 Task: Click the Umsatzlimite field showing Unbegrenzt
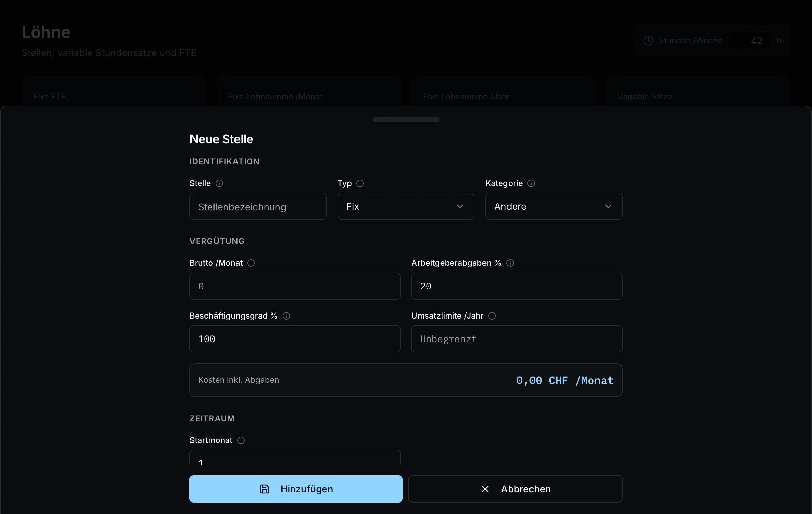[517, 339]
